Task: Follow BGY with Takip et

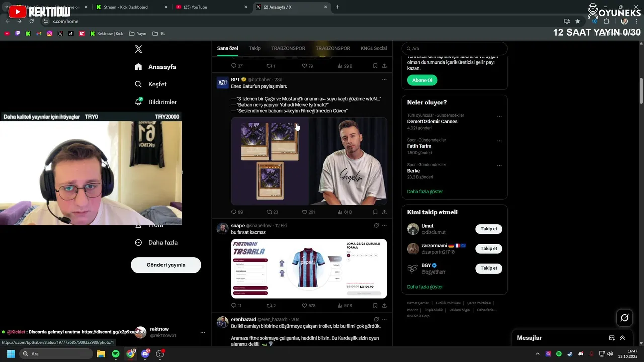Action: pyautogui.click(x=489, y=268)
